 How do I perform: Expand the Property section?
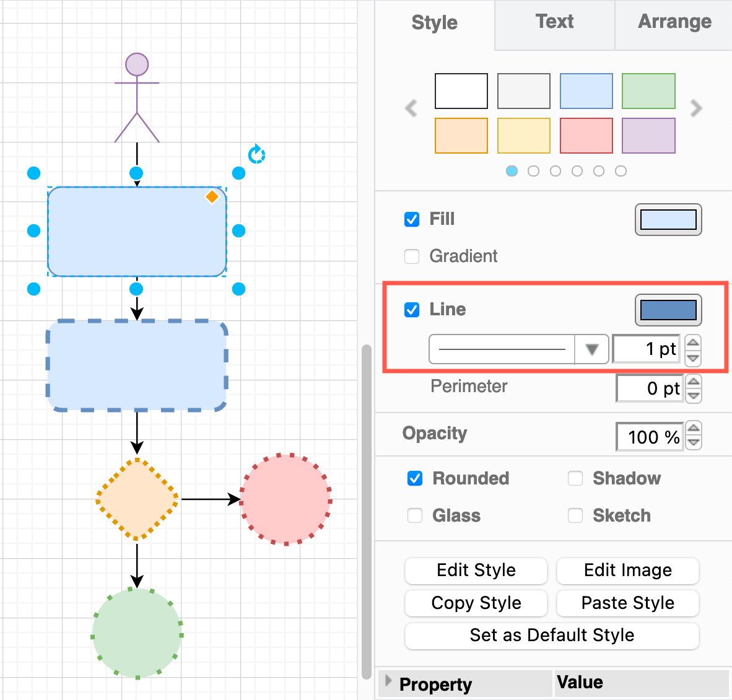click(x=389, y=681)
